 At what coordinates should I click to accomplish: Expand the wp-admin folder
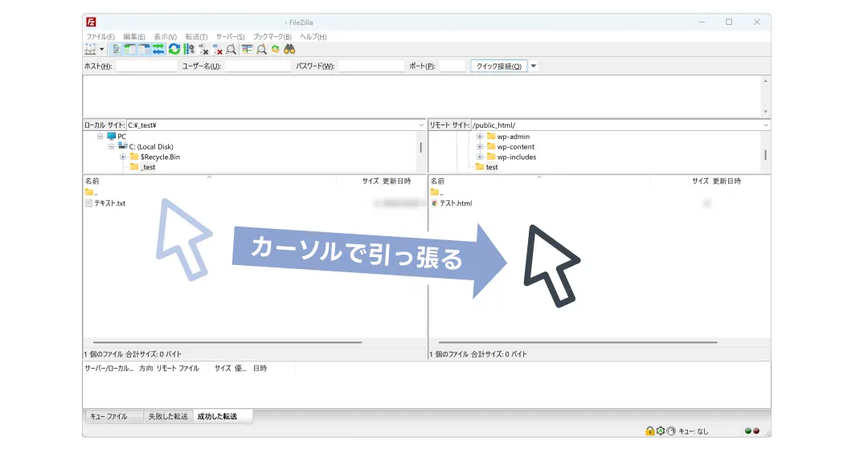480,137
